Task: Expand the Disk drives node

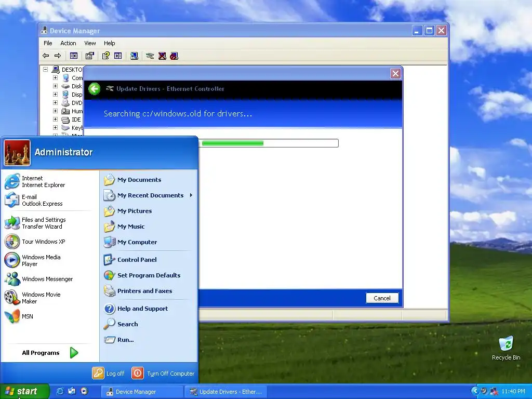Action: [55, 86]
